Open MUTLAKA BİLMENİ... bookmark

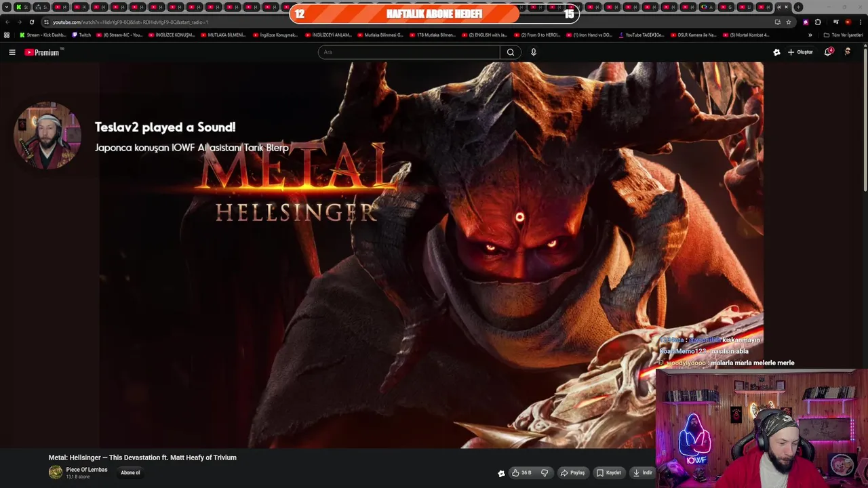pos(223,35)
